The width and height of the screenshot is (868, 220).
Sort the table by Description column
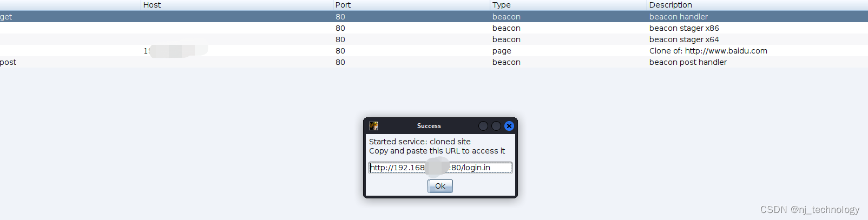coord(757,5)
